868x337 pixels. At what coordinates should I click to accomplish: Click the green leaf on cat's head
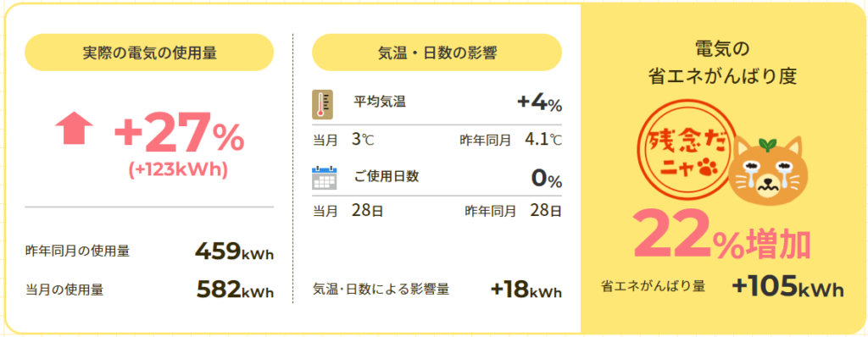click(x=766, y=145)
